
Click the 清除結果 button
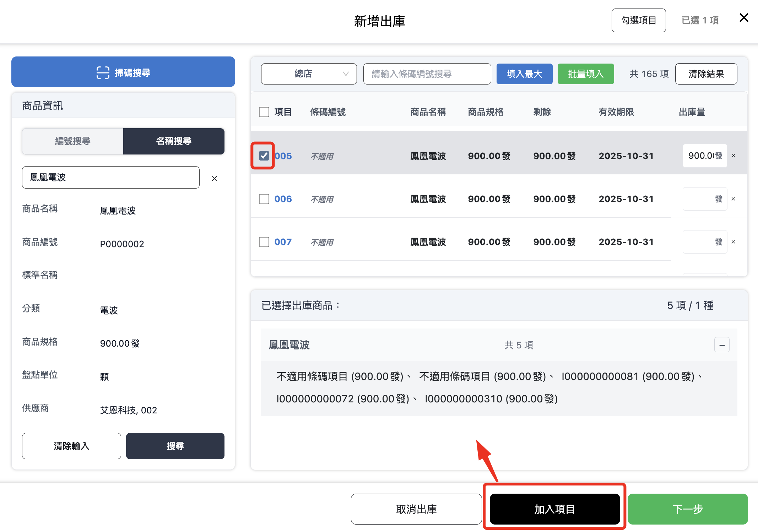(706, 74)
